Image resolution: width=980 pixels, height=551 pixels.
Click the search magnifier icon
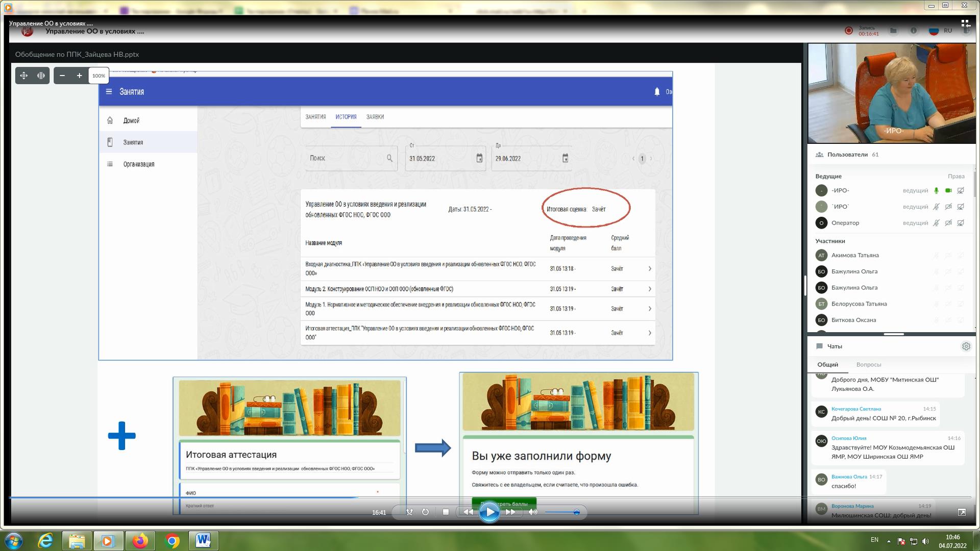pos(390,158)
